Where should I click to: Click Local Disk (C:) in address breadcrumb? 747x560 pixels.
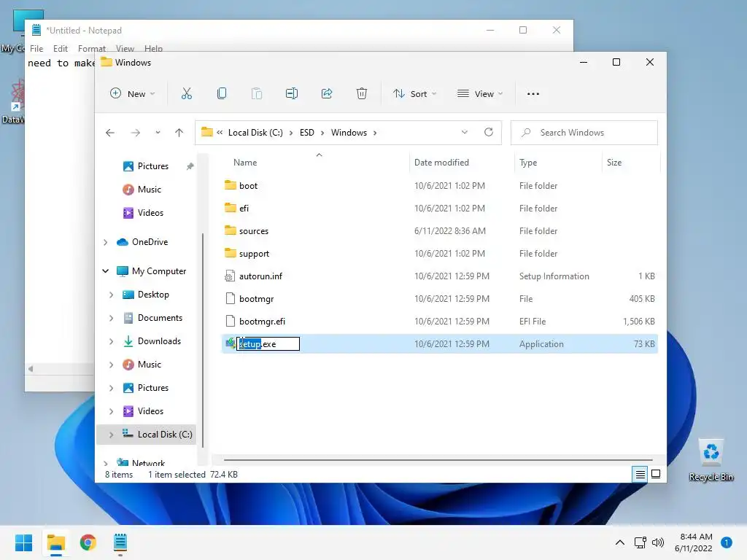255,133
